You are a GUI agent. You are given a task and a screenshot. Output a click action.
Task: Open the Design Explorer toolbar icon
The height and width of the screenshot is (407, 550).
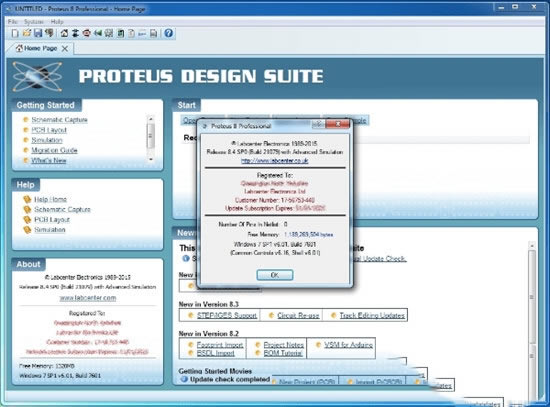click(120, 33)
